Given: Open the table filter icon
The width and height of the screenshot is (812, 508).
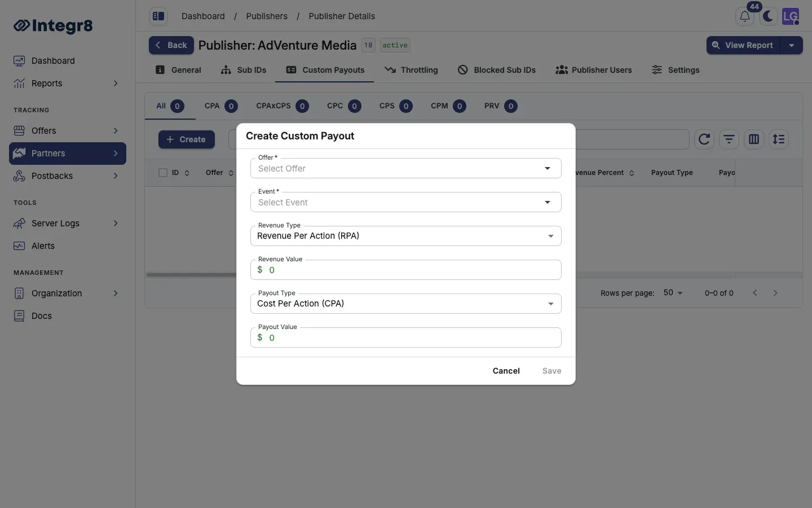Looking at the screenshot, I should (x=729, y=139).
